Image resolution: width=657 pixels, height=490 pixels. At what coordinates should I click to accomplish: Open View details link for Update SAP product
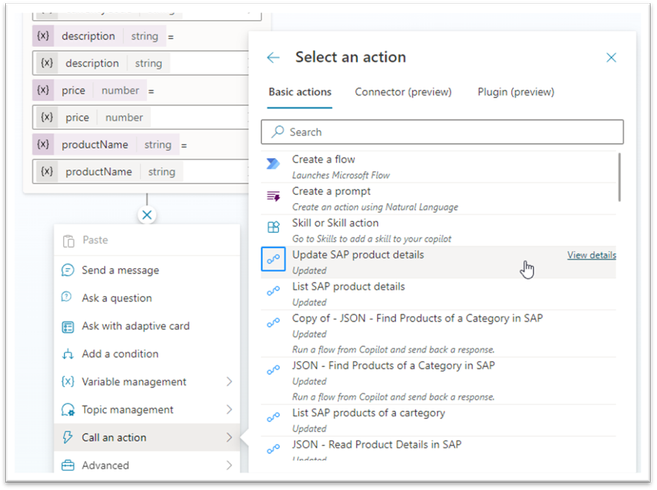[x=591, y=256]
